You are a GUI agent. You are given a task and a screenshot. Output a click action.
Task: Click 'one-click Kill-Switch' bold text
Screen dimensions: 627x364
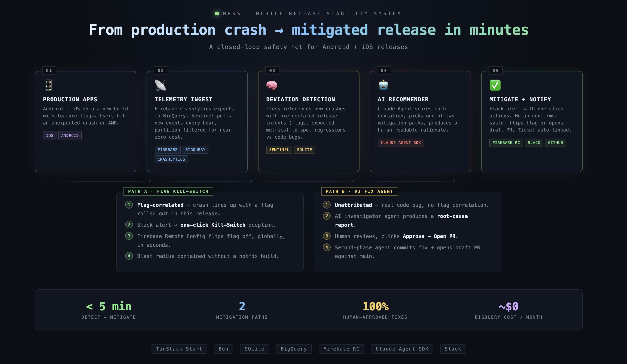pyautogui.click(x=213, y=225)
